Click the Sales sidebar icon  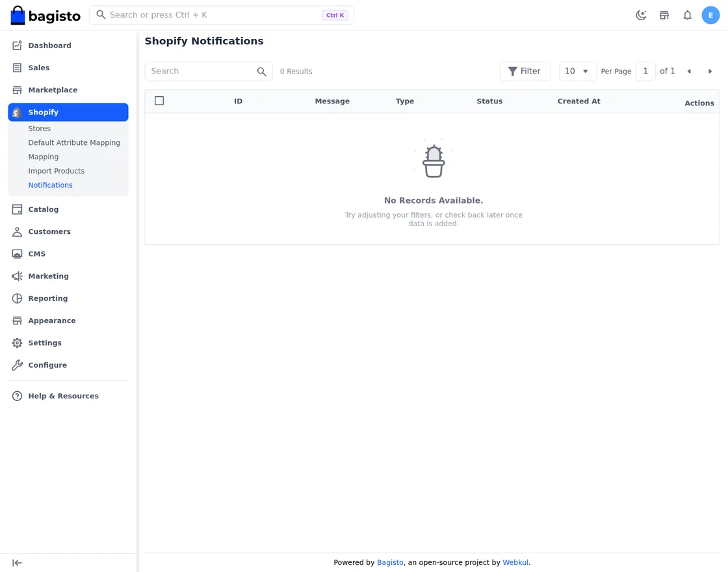[x=17, y=68]
